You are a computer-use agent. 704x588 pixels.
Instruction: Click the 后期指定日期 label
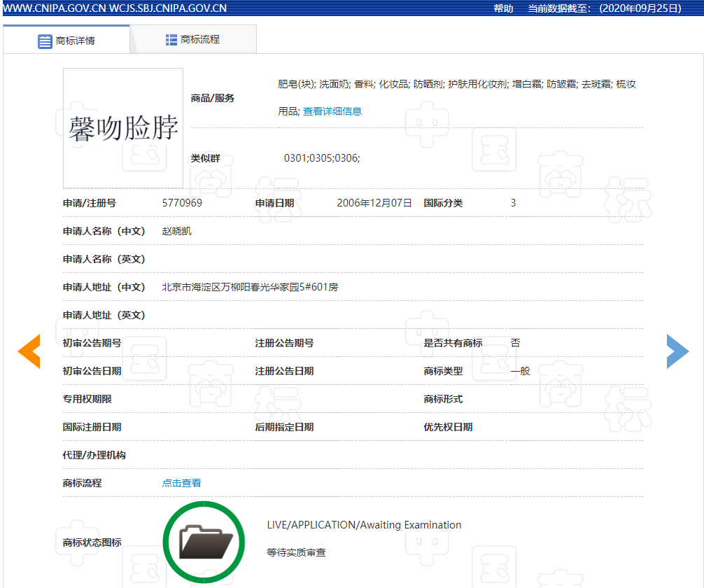(284, 427)
